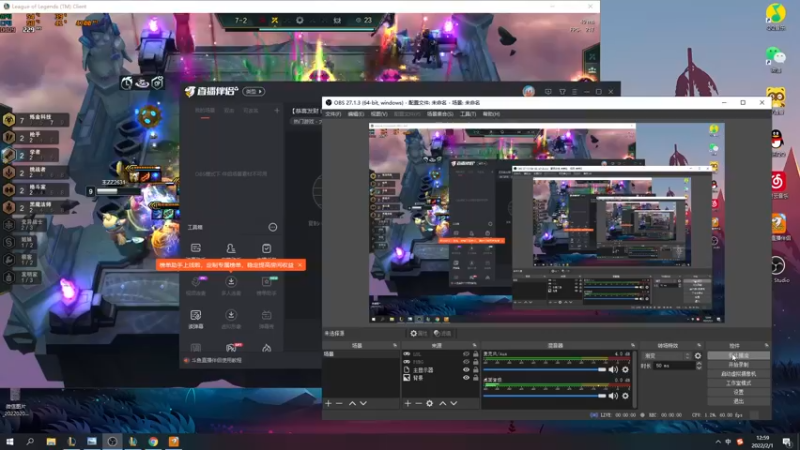Move source up in OBS sources panel
Image resolution: width=800 pixels, height=450 pixels.
click(442, 403)
